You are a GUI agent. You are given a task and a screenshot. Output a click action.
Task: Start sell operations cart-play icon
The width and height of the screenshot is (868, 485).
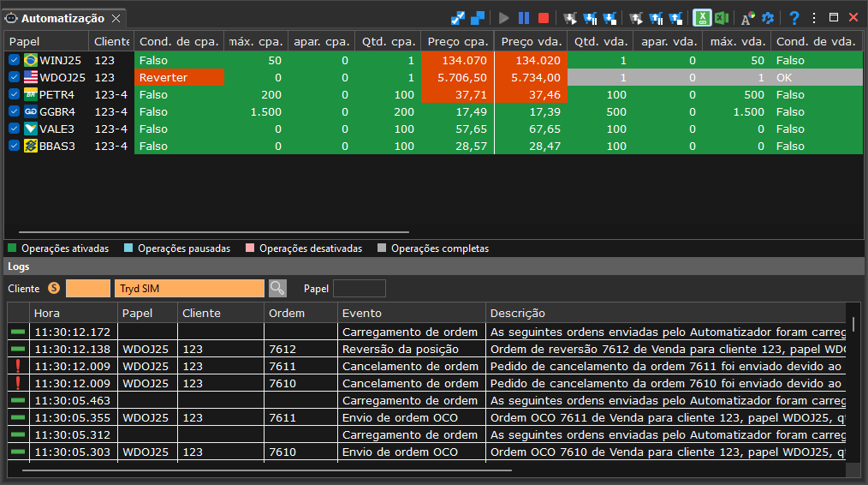tap(636, 18)
